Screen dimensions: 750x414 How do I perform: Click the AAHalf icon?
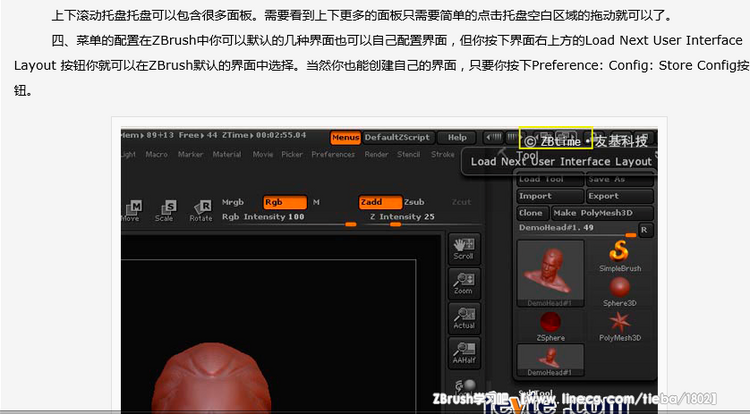coord(464,353)
